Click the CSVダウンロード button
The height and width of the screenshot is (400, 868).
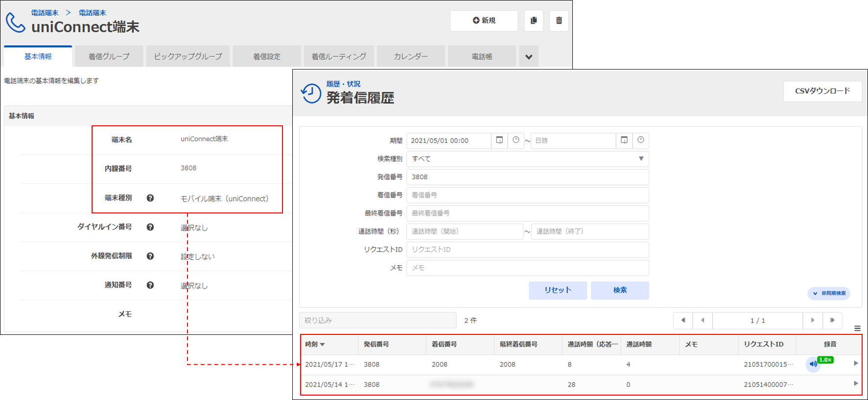tap(822, 91)
